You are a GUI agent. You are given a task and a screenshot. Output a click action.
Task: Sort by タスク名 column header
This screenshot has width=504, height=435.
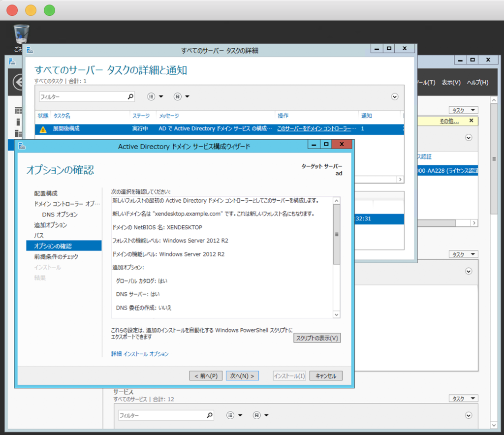tap(62, 116)
